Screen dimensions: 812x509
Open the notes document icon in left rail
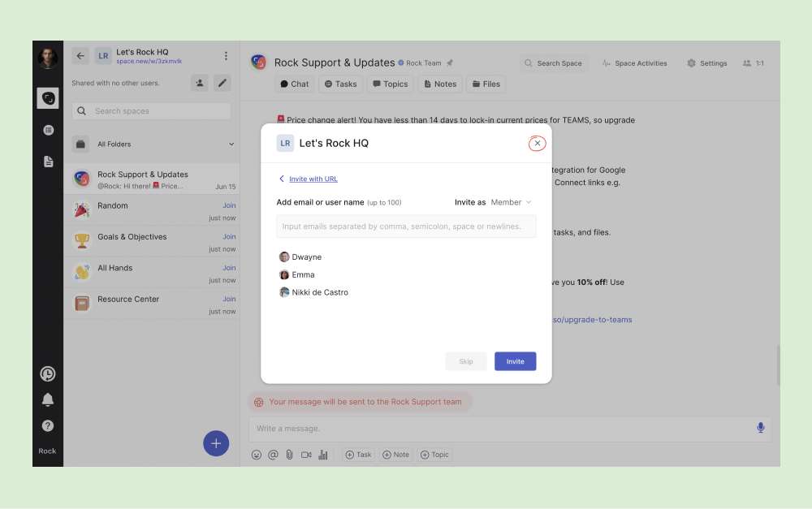(48, 162)
